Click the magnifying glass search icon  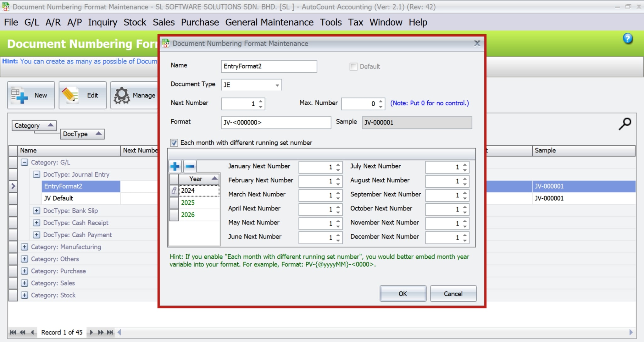[625, 124]
